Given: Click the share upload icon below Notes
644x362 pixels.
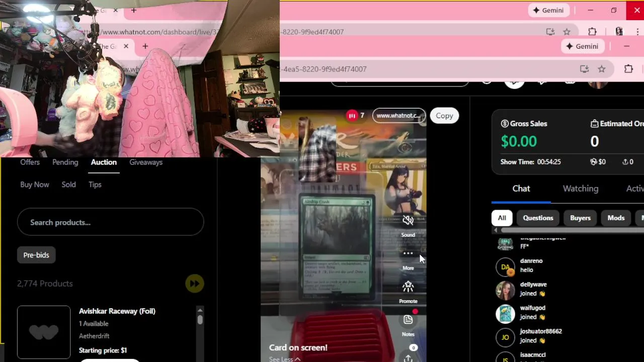Looking at the screenshot, I should tap(408, 358).
